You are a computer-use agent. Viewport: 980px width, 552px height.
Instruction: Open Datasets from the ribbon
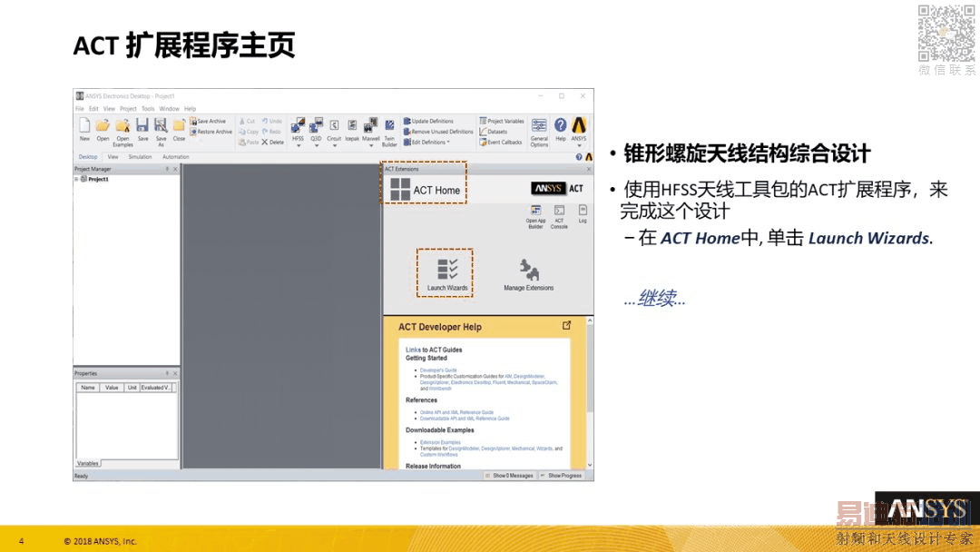tap(494, 132)
